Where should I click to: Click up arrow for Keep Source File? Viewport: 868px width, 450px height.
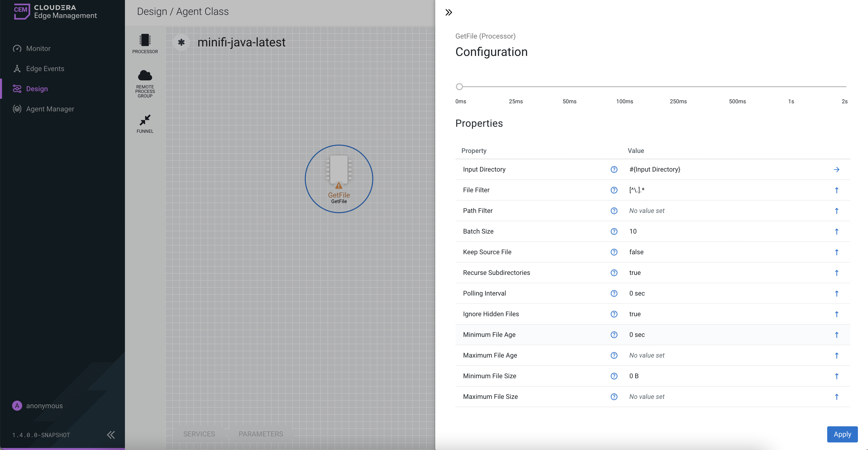click(x=836, y=252)
